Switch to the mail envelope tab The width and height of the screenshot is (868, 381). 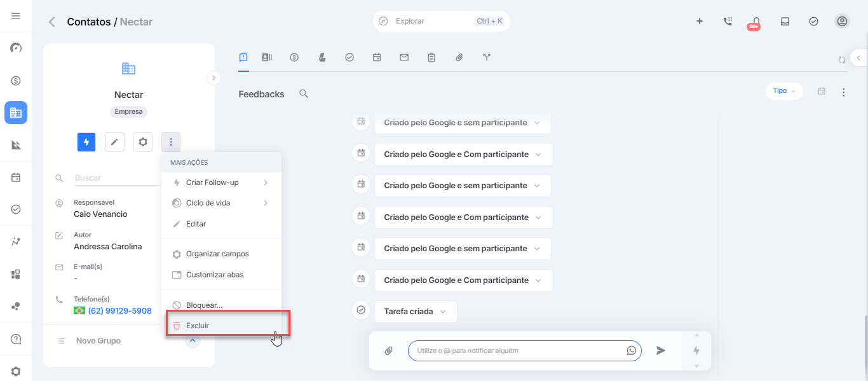coord(404,57)
